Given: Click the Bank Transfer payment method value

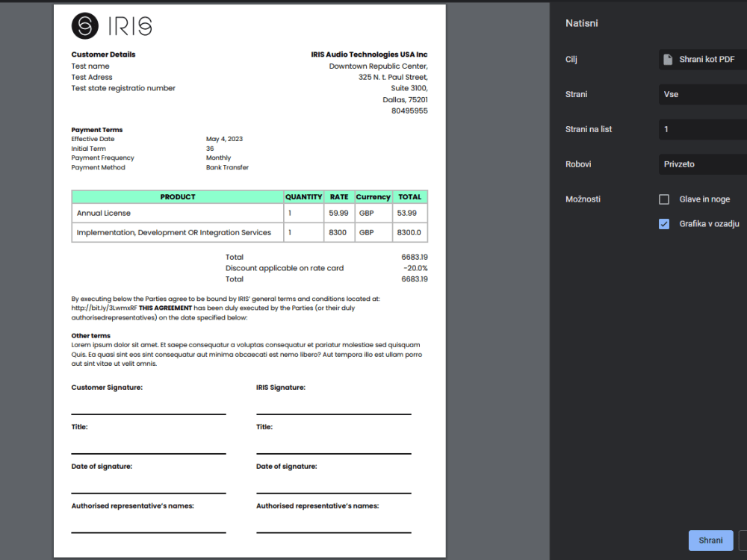Looking at the screenshot, I should 227,167.
